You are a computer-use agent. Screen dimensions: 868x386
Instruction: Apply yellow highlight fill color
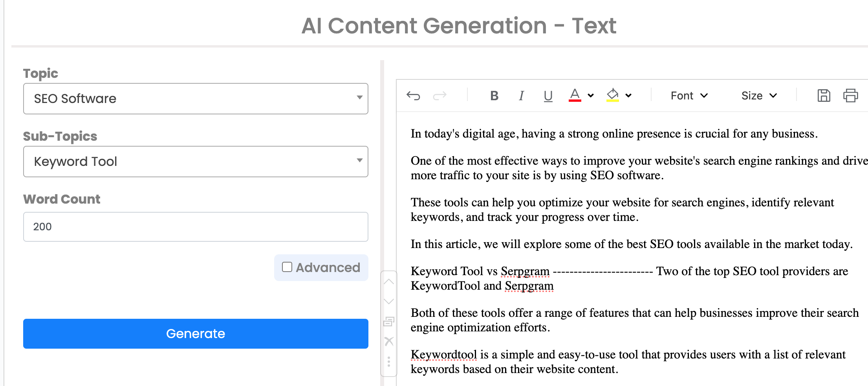pos(612,95)
